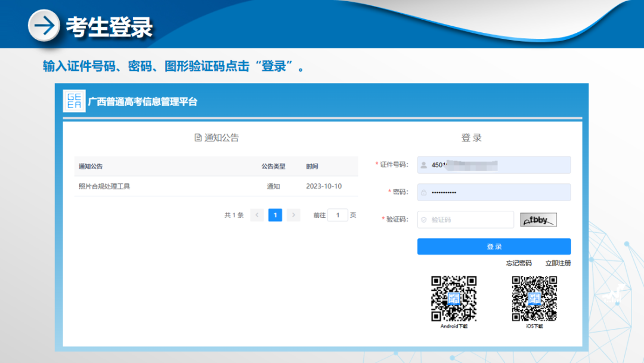Refresh the fbby captcha image

[538, 220]
